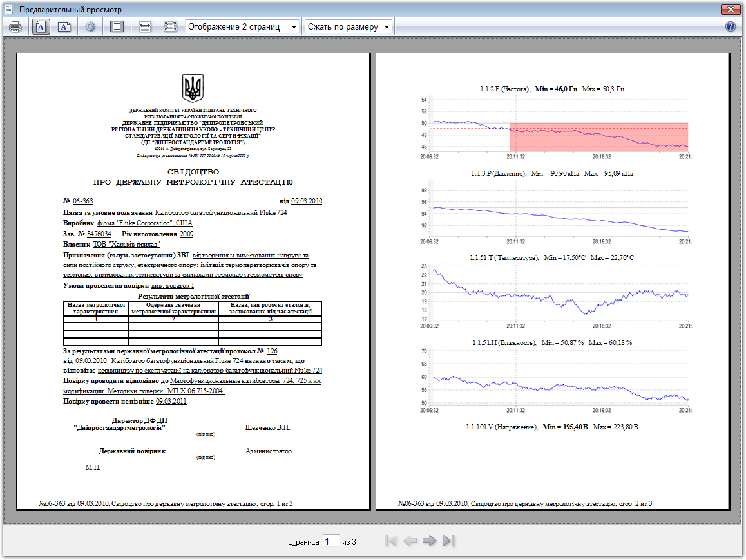The image size is (746, 560).
Task: Click the date '09.03.2010' beside 'від' at top right
Action: tap(307, 201)
